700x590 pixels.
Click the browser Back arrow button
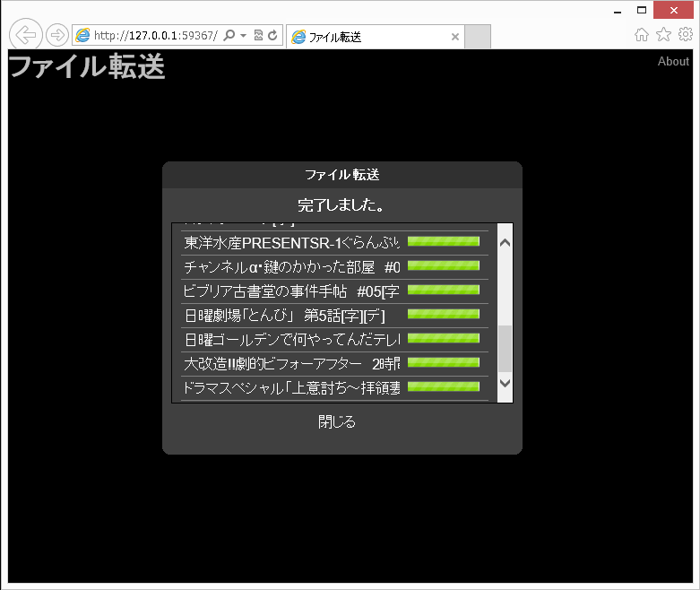(26, 35)
